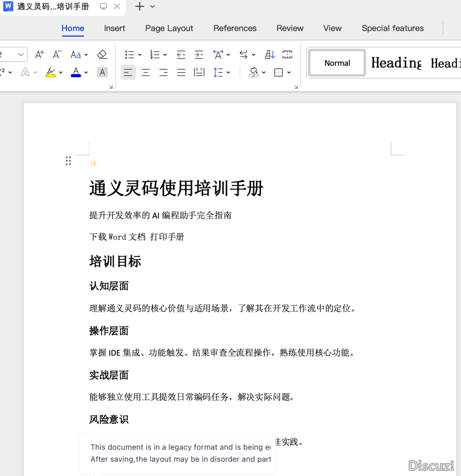Close the 通义灵码...培训手册 document tab

117,6
